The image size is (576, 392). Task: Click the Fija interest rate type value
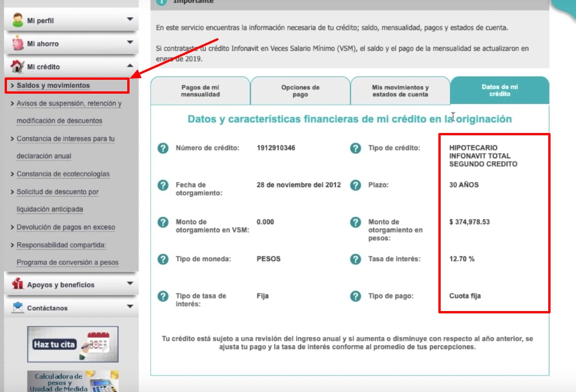click(263, 296)
